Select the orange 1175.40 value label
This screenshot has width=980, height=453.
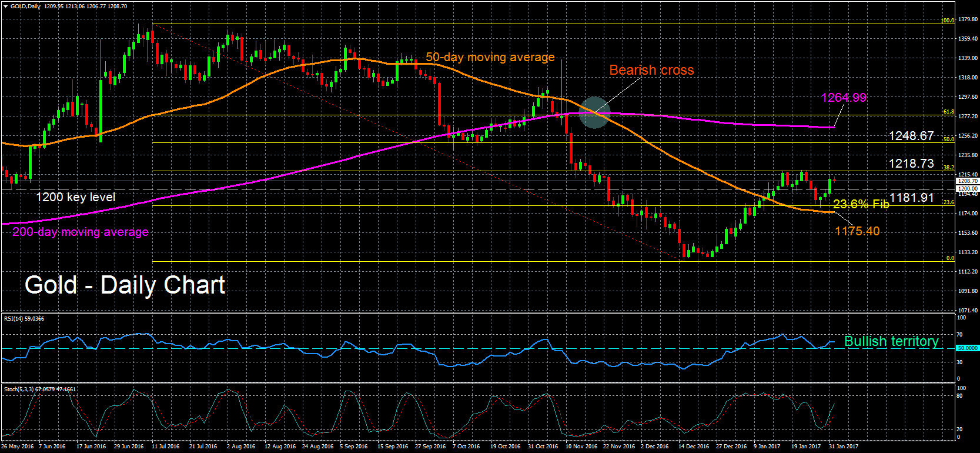pyautogui.click(x=857, y=231)
